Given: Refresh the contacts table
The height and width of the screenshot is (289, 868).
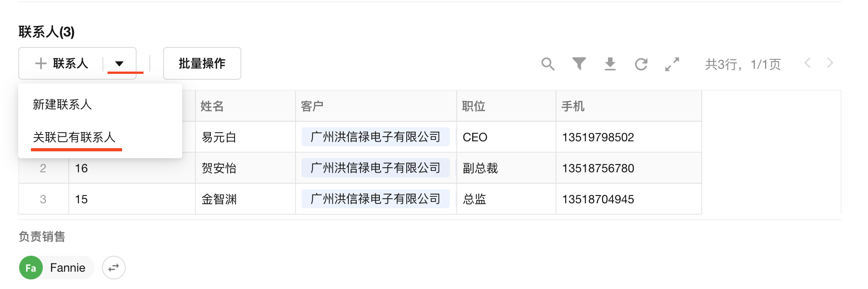Looking at the screenshot, I should [x=641, y=64].
